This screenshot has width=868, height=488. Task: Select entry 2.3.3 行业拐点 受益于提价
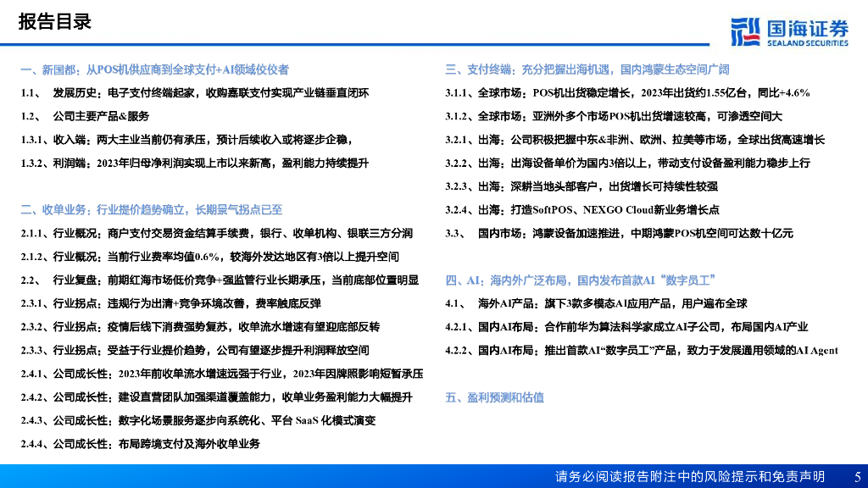(195, 350)
